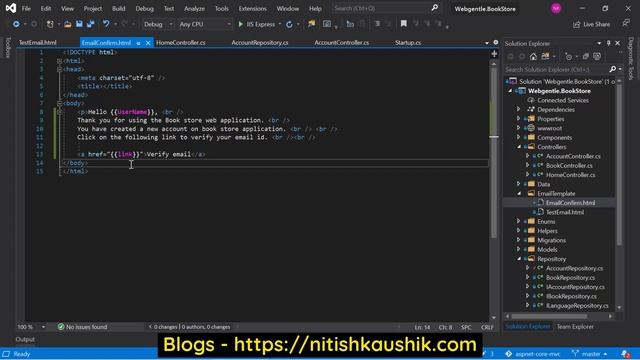Open the Any CPU platform dropdown
This screenshot has height=360, width=640.
[204, 24]
